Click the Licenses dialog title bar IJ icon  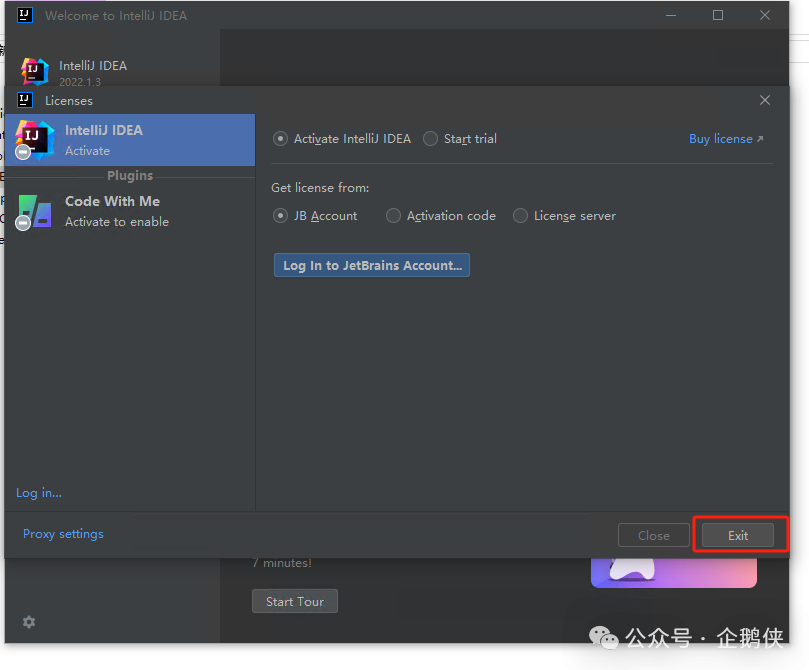point(25,100)
